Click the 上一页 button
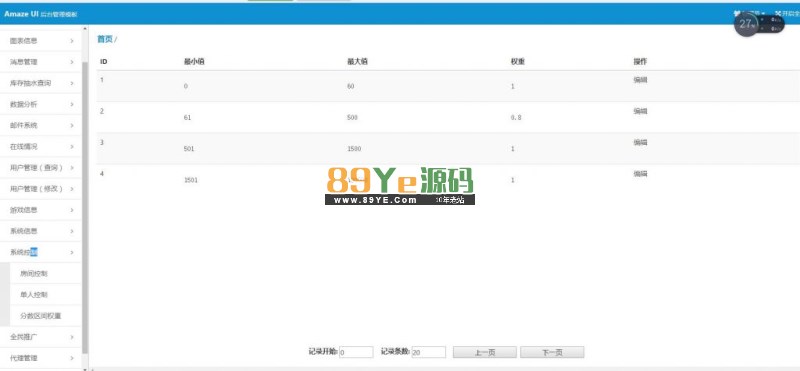 485,352
